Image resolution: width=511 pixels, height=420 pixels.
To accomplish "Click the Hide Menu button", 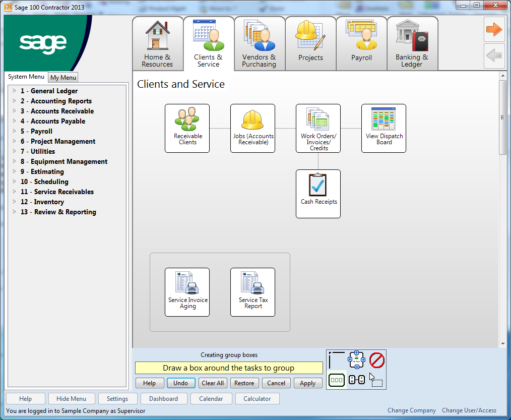I will [x=72, y=398].
